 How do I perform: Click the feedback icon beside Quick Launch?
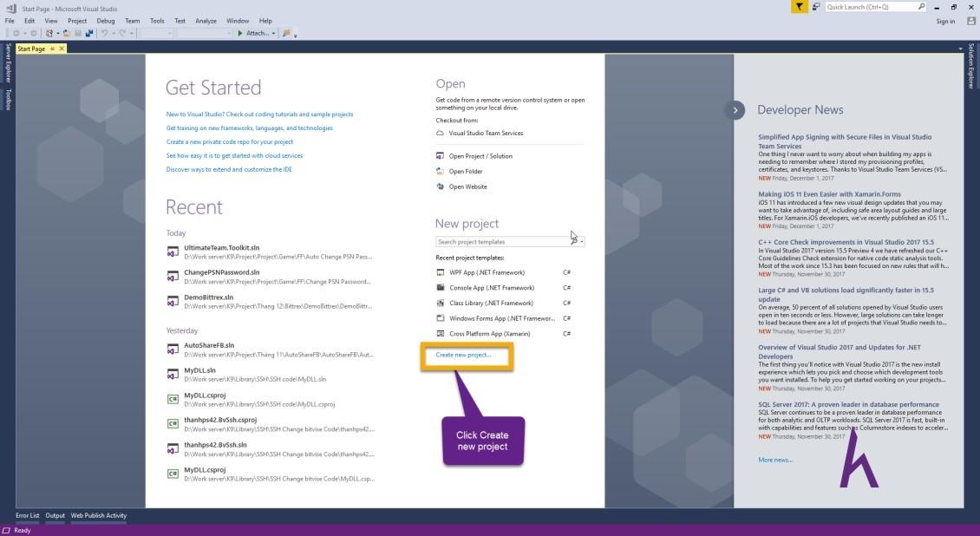[x=816, y=7]
